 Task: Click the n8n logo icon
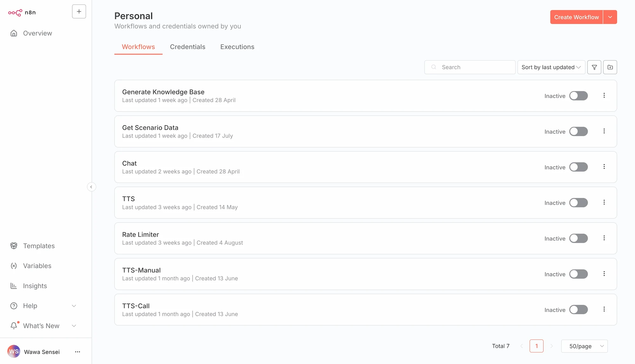(15, 13)
